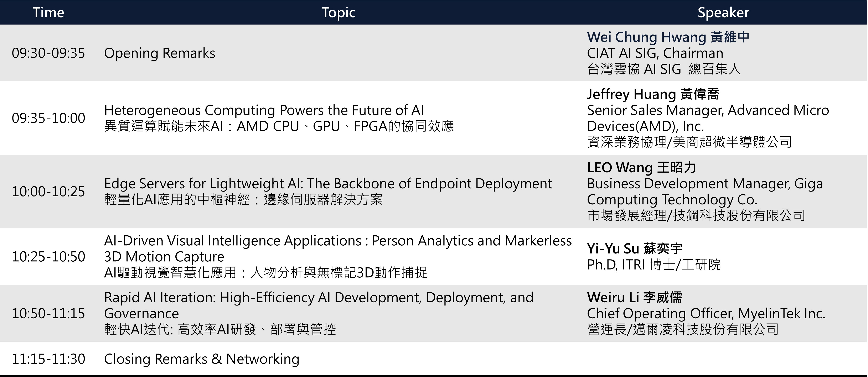Click the Speaker column header
The image size is (868, 377).
click(x=723, y=12)
